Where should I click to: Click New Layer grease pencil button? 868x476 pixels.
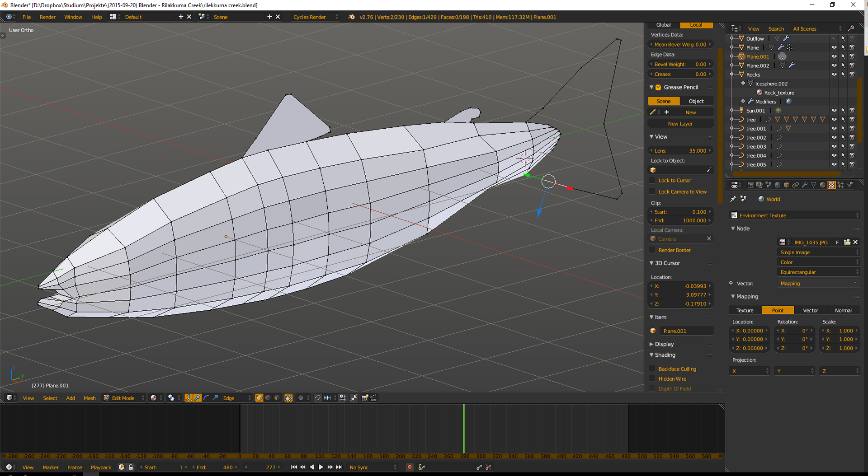(x=680, y=123)
